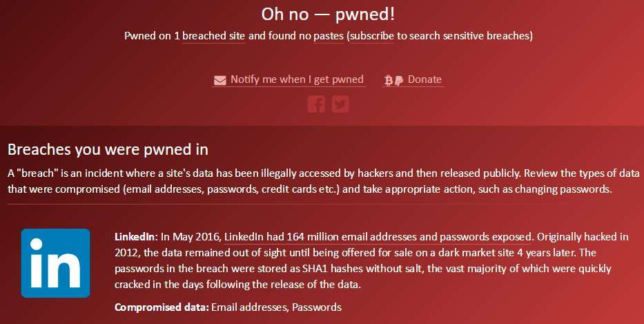Open 'LinkedIn had 164 million email addresses' link
The image size is (644, 324).
point(378,237)
